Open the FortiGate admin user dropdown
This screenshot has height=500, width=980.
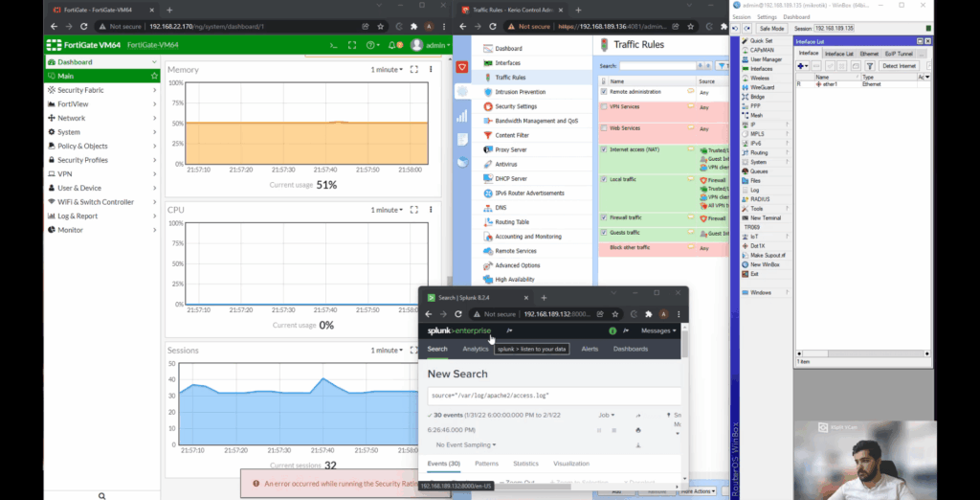430,45
